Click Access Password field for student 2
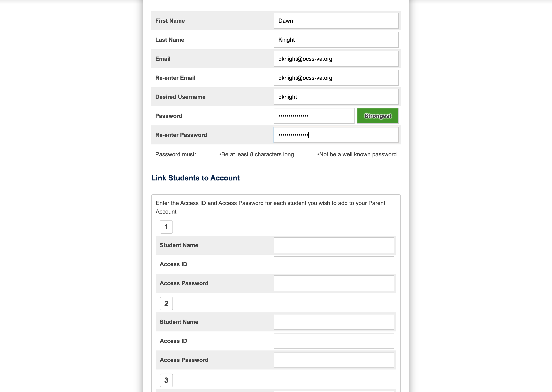The height and width of the screenshot is (392, 552). (334, 360)
